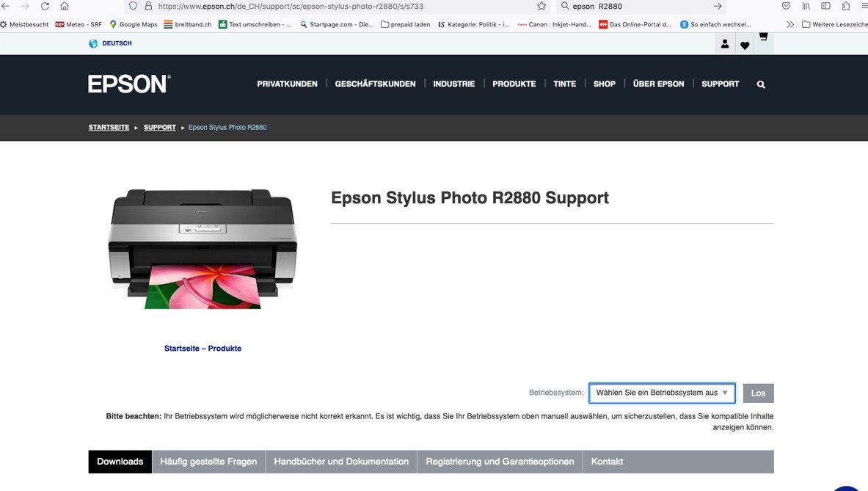Open the Startpage.com bookmark

(337, 24)
